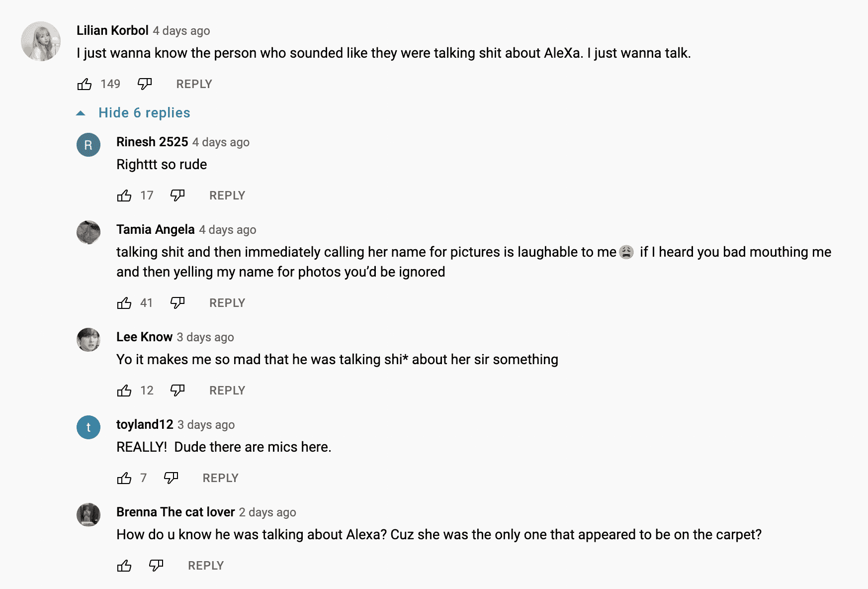868x589 pixels.
Task: Like Brenna The cat lover's reply
Action: click(124, 566)
